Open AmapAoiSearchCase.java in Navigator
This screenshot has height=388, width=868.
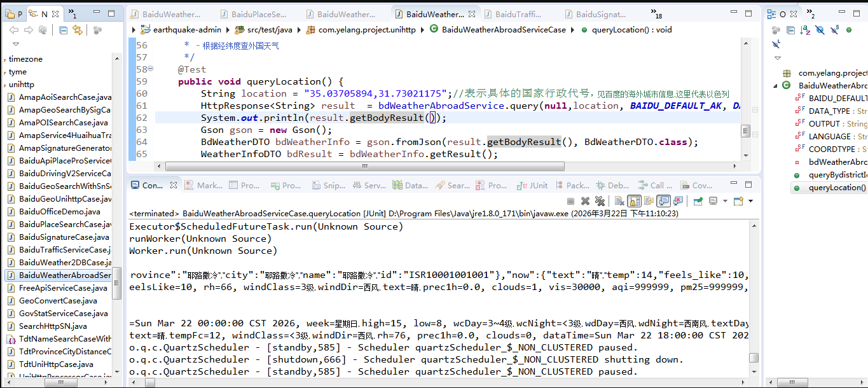click(x=59, y=97)
